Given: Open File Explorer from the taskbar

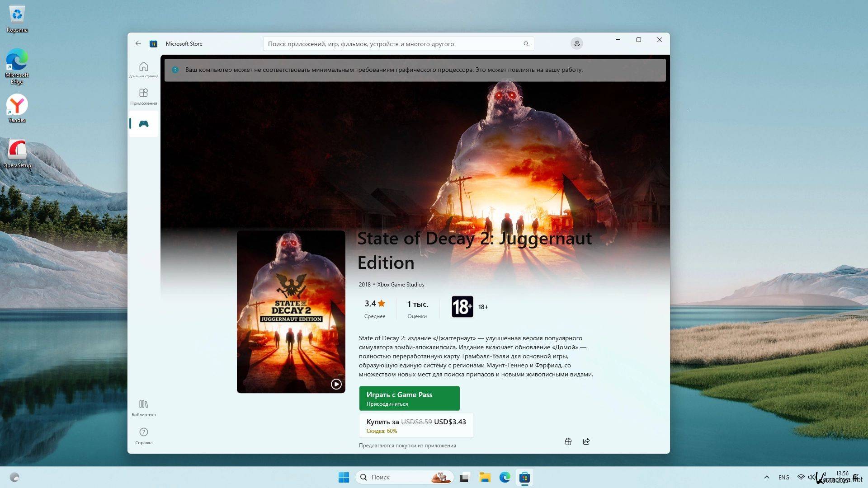Looking at the screenshot, I should click(485, 477).
